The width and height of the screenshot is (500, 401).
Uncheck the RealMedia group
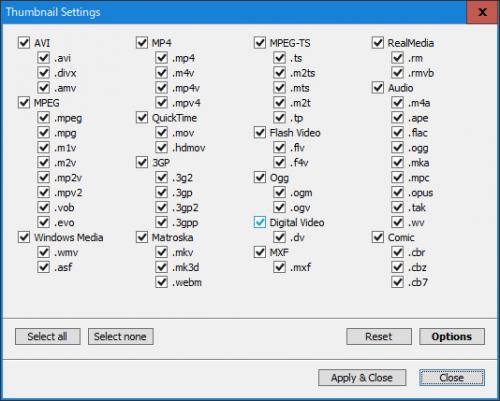[378, 43]
